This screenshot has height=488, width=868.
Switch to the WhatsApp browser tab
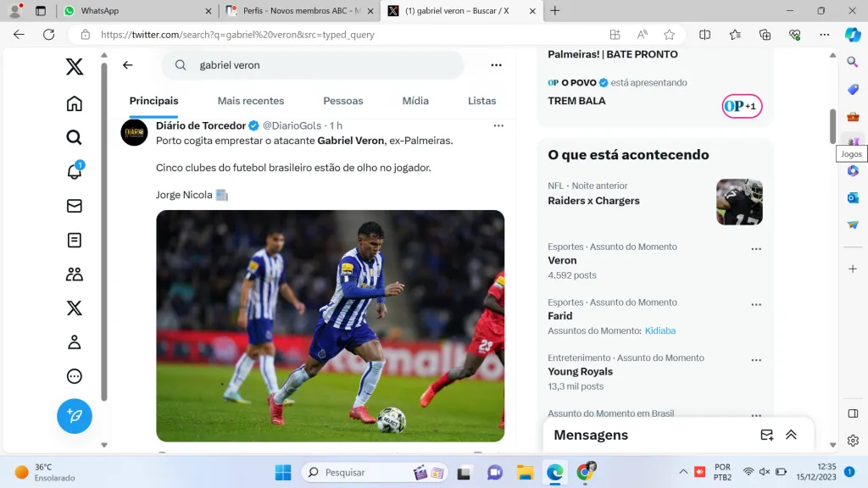[x=136, y=11]
